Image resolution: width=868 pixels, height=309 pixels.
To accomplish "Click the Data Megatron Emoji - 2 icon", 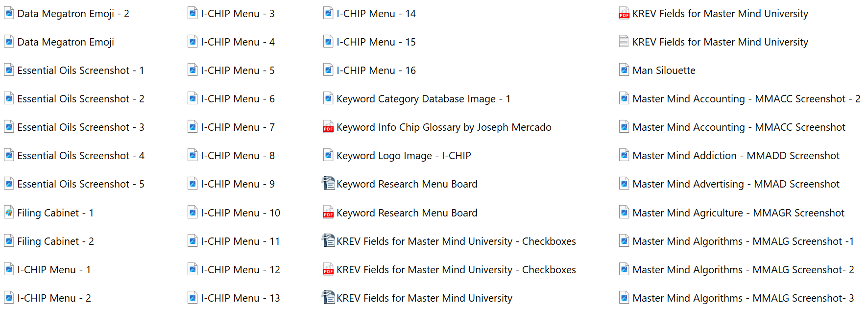I will (x=9, y=14).
